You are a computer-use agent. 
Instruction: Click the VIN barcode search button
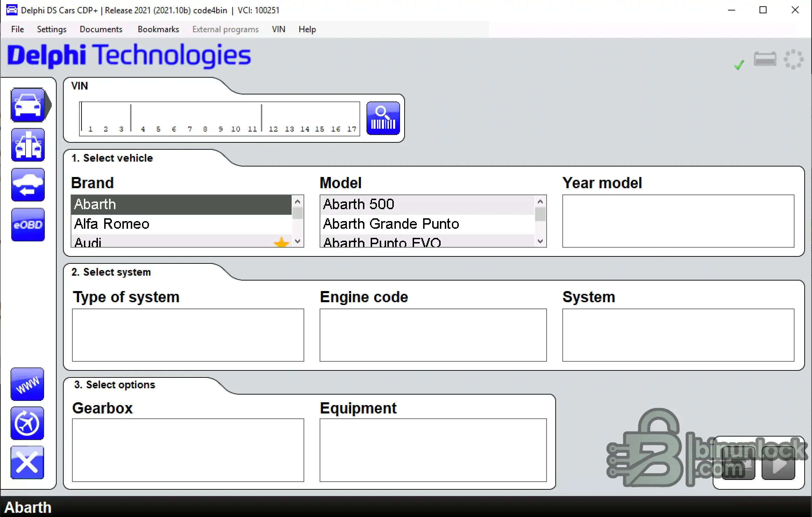[383, 118]
